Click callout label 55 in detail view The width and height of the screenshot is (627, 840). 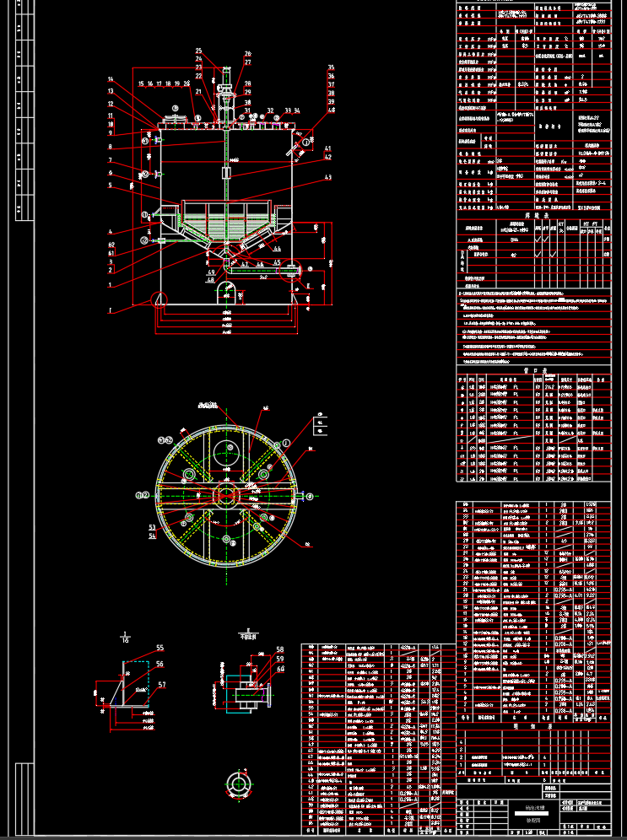(159, 648)
